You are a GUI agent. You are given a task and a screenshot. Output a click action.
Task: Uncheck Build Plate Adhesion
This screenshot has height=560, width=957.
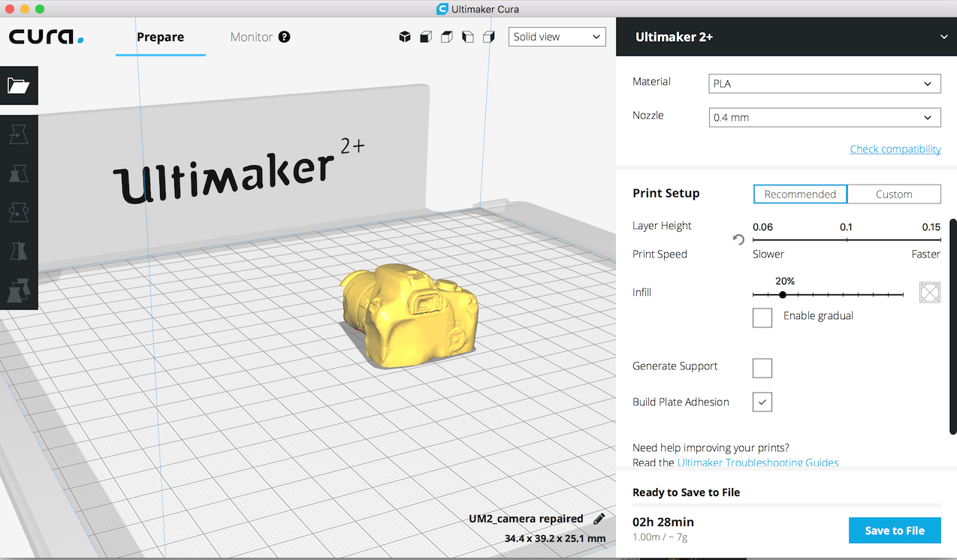tap(762, 402)
